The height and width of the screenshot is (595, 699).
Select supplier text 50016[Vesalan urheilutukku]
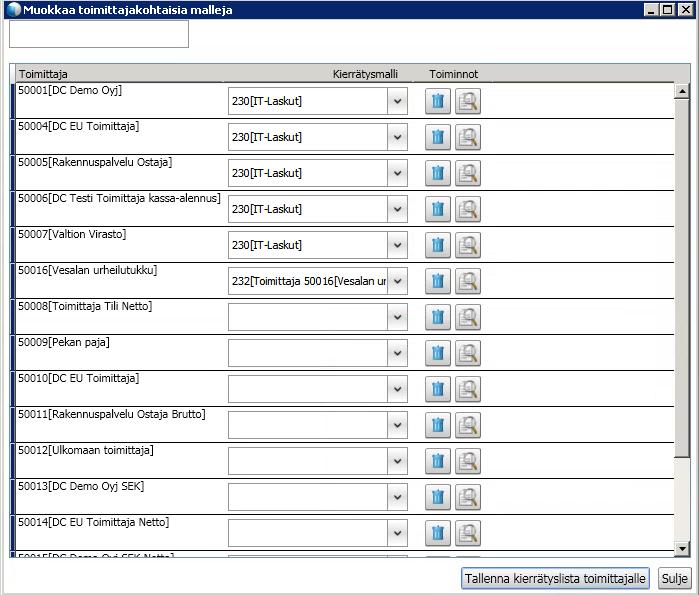tap(88, 271)
